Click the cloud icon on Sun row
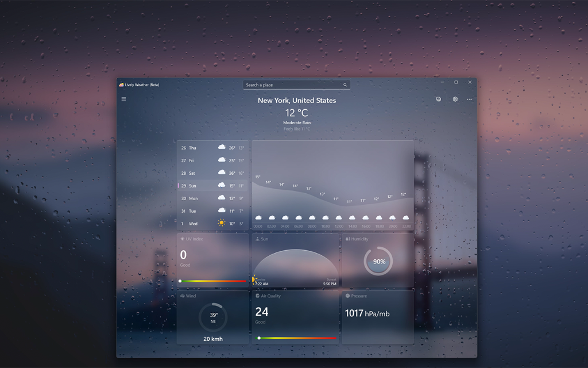The height and width of the screenshot is (368, 588). point(222,185)
